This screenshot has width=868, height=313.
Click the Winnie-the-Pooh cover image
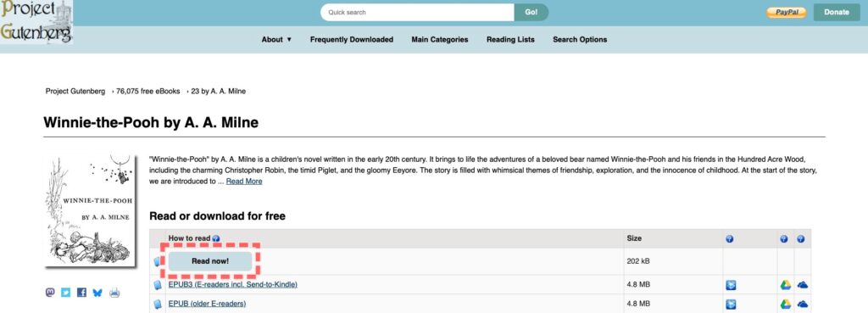click(x=90, y=210)
